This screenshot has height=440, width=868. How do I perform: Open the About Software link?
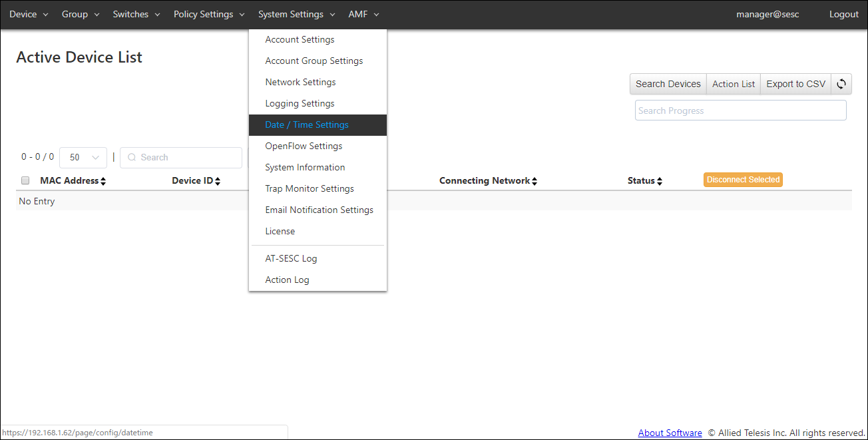[670, 433]
